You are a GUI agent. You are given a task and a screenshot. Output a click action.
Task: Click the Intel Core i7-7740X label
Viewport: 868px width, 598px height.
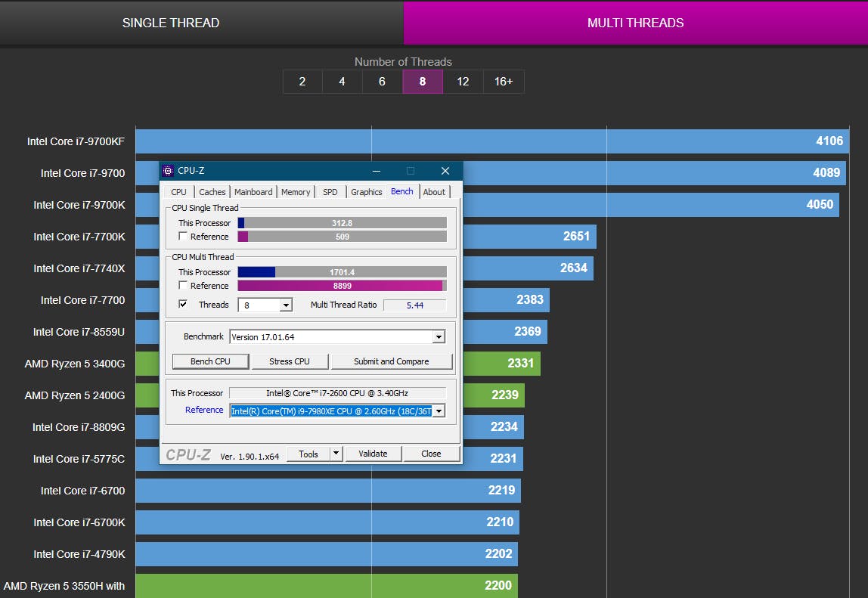click(79, 268)
